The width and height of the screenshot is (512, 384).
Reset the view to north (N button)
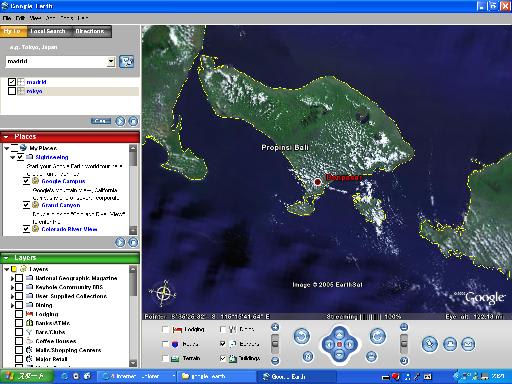308,357
